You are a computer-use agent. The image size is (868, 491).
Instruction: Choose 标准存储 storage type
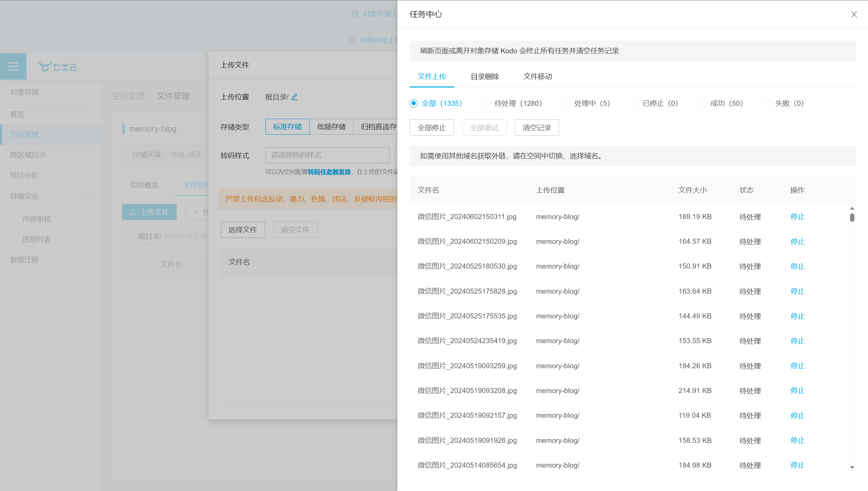pos(288,126)
